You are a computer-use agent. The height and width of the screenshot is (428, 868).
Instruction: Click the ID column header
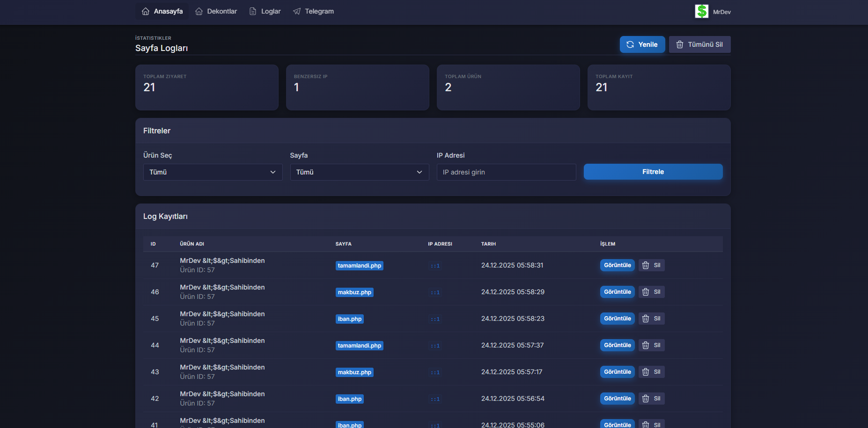pyautogui.click(x=153, y=244)
